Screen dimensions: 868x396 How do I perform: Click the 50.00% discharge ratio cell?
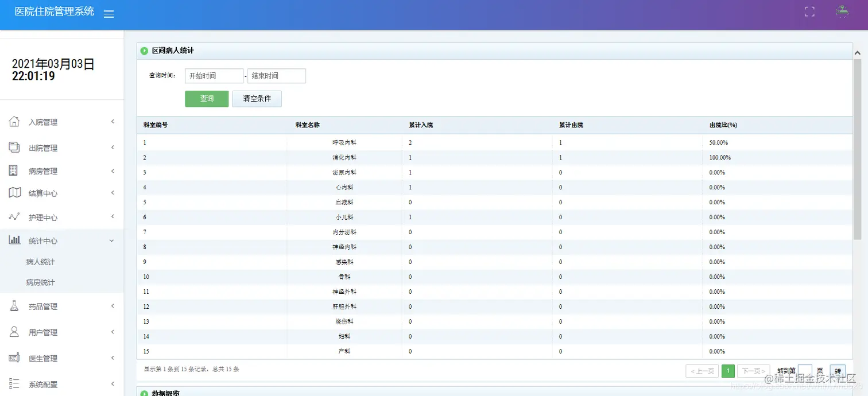719,142
